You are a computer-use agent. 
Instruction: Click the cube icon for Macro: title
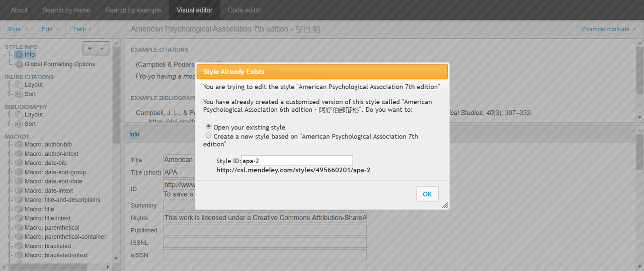point(19,209)
